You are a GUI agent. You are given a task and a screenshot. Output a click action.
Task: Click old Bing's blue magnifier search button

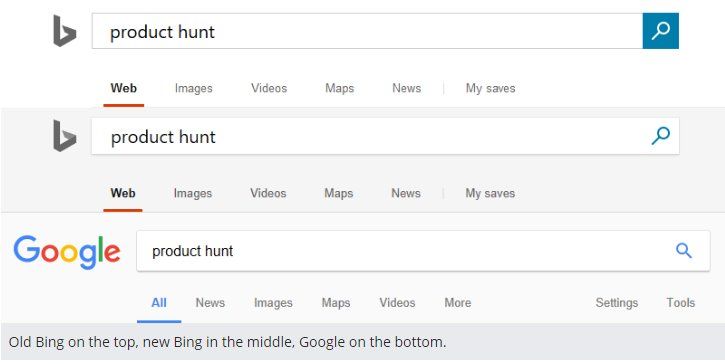661,31
